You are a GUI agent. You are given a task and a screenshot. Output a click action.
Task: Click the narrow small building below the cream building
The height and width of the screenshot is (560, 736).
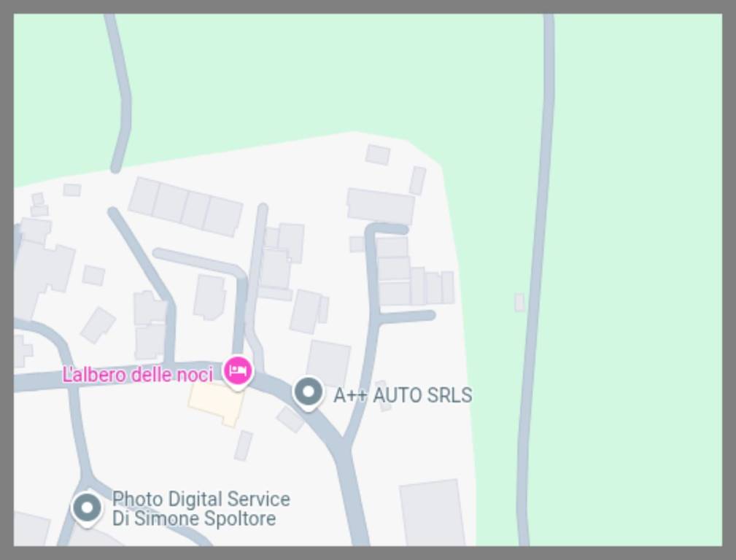tap(243, 446)
